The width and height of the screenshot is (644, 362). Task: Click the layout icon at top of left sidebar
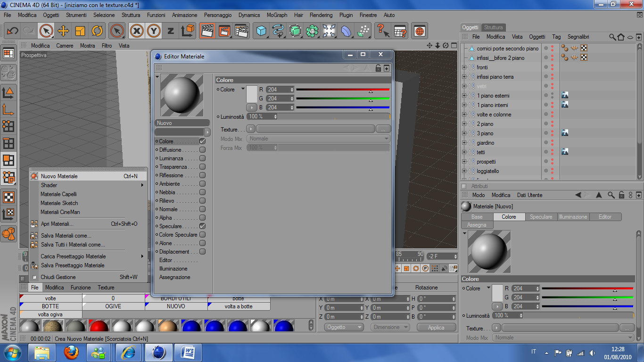[x=8, y=53]
